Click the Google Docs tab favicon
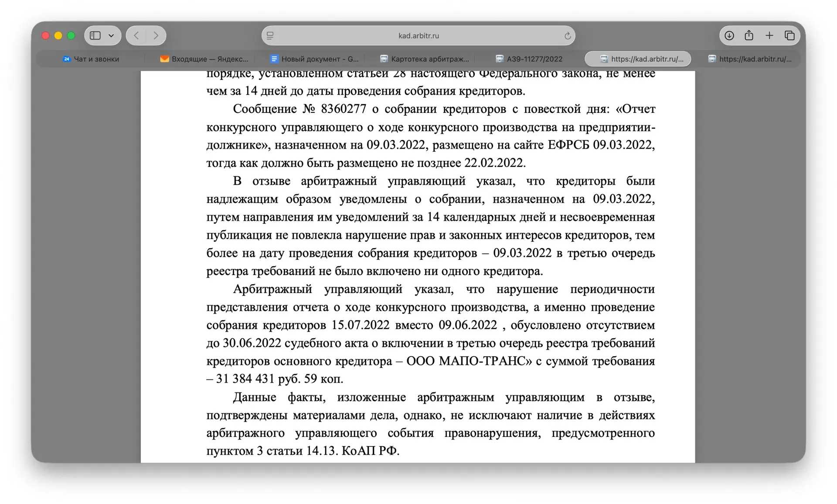837x504 pixels. (274, 59)
